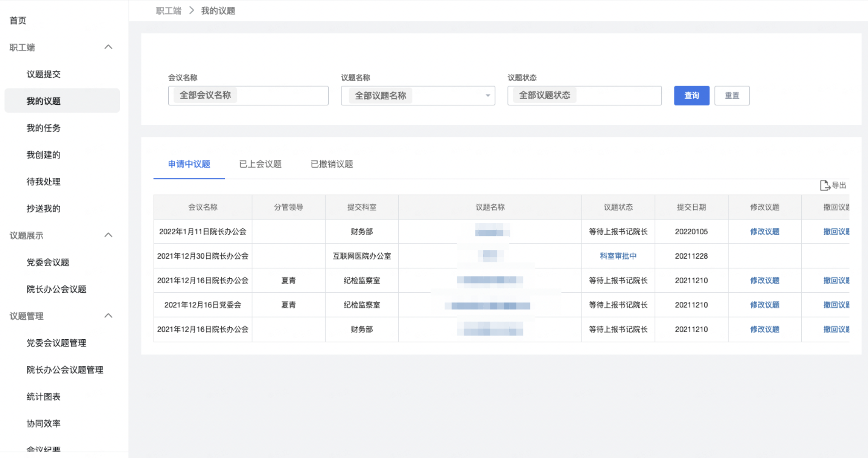The height and width of the screenshot is (458, 868).
Task: Click the 修改议题 column header
Action: (x=765, y=207)
